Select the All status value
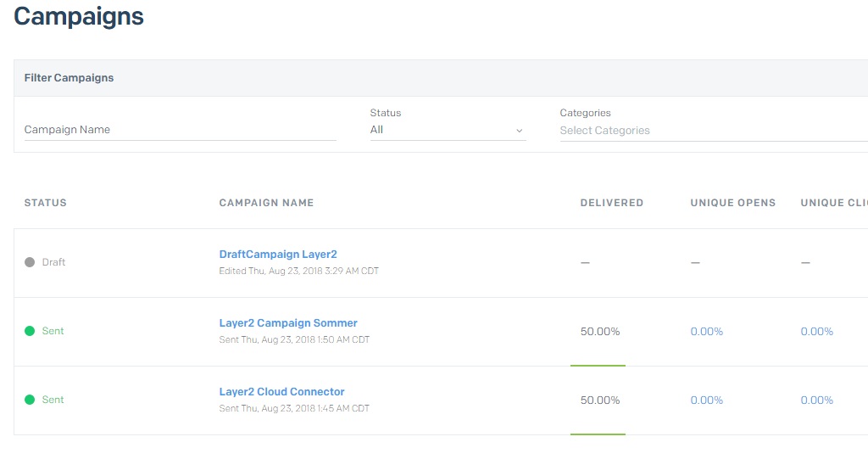 point(377,130)
